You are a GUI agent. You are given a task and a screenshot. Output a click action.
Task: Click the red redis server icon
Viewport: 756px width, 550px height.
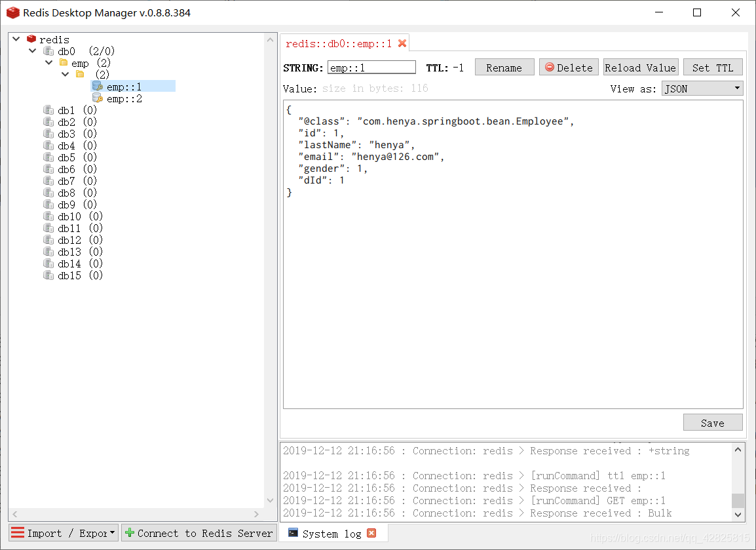click(31, 39)
